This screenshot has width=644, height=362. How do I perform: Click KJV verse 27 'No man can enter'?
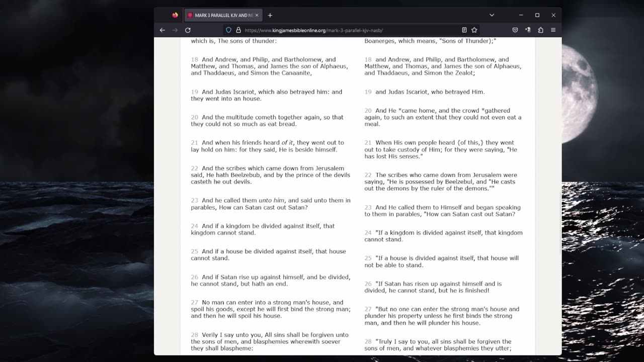click(271, 309)
